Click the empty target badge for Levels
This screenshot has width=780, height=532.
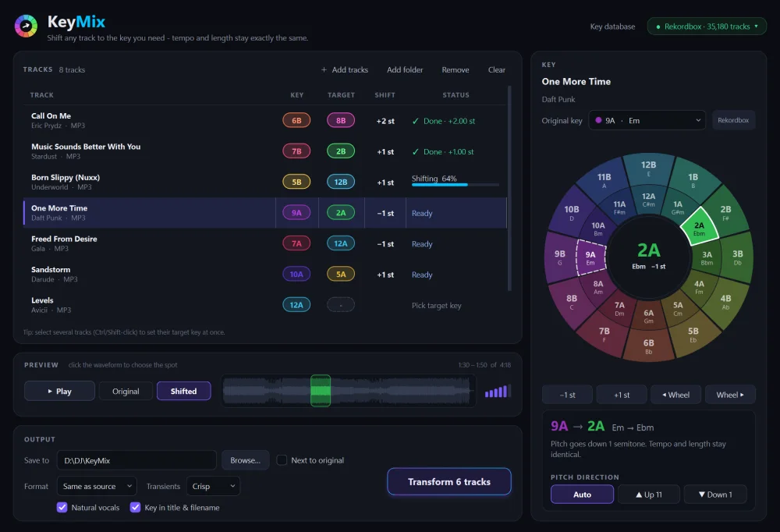click(341, 305)
